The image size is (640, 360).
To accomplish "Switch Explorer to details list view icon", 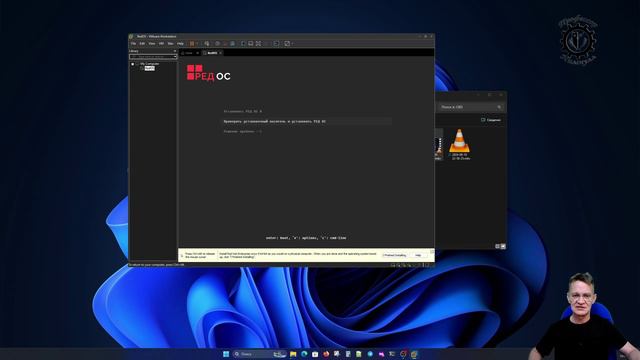I will click(498, 246).
